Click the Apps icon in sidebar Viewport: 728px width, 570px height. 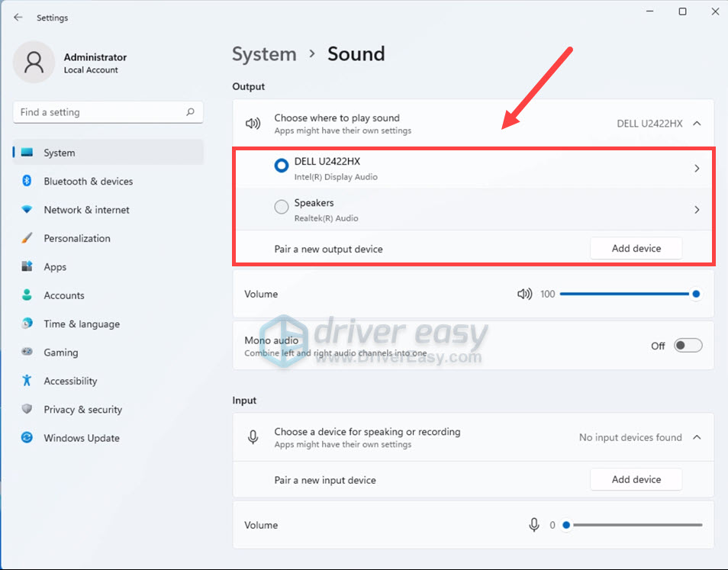(x=27, y=266)
